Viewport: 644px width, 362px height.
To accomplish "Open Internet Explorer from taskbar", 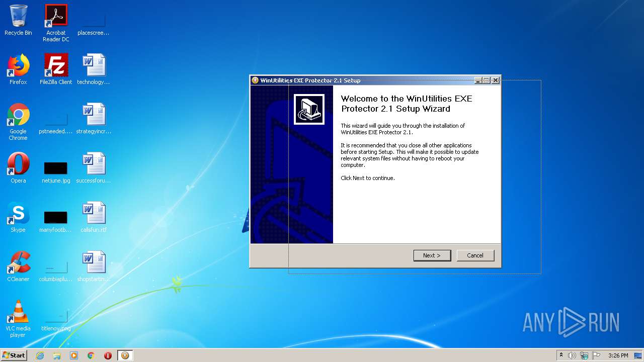I will coord(40,355).
